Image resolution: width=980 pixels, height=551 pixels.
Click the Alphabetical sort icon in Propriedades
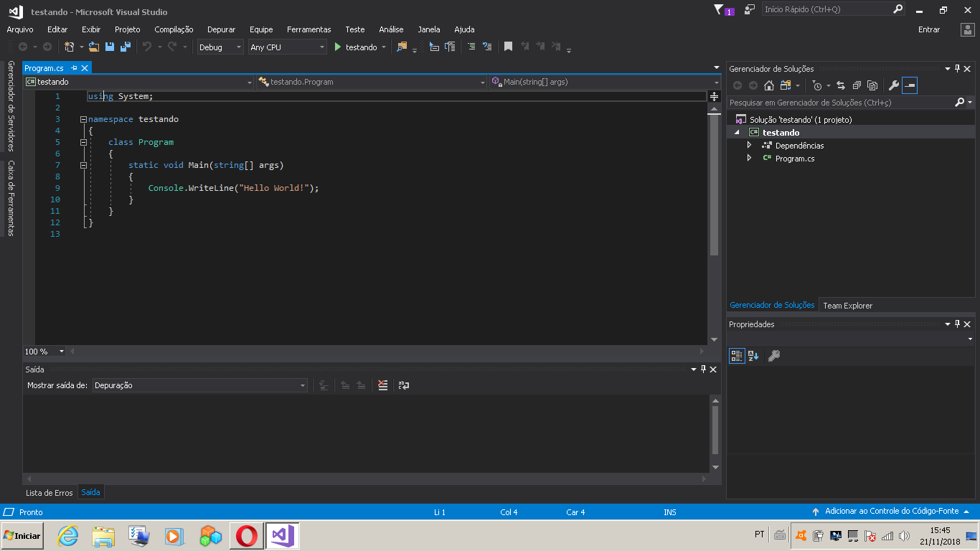[x=753, y=355]
